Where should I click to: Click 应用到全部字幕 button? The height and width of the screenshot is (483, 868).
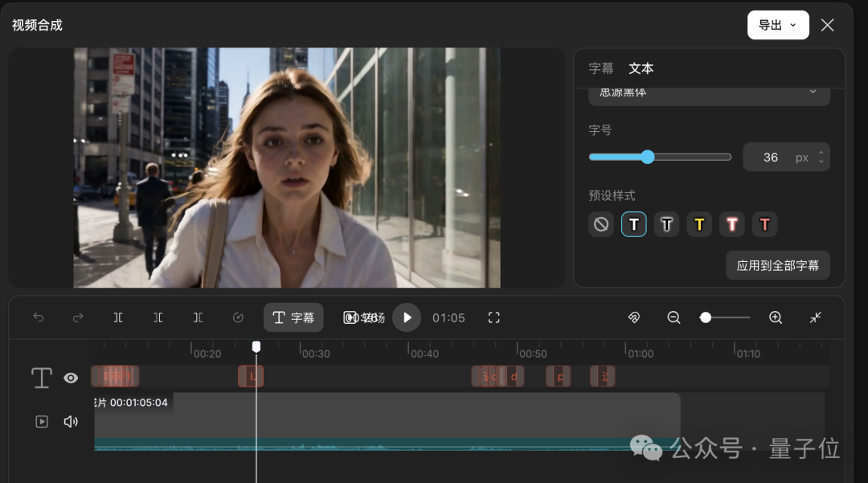[777, 265]
